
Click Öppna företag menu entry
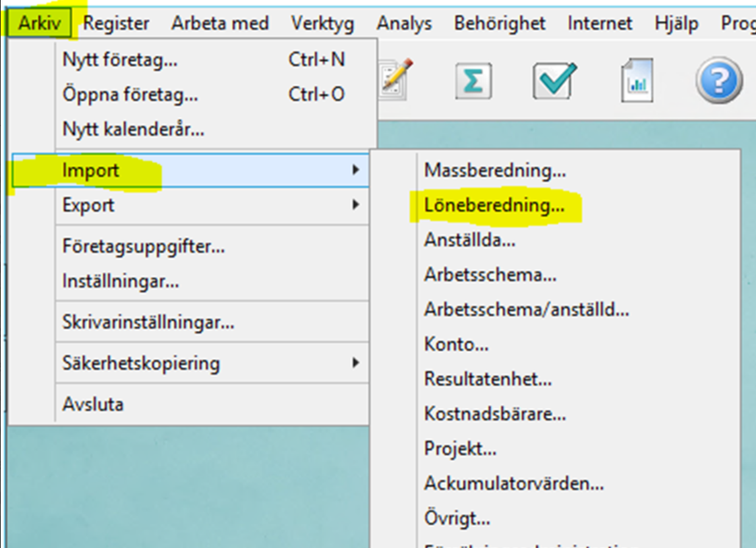(130, 94)
